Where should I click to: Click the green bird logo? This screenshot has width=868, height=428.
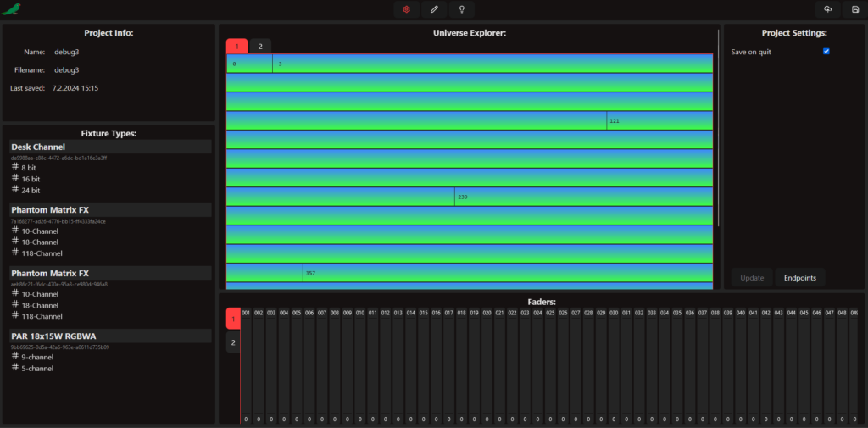pyautogui.click(x=11, y=10)
